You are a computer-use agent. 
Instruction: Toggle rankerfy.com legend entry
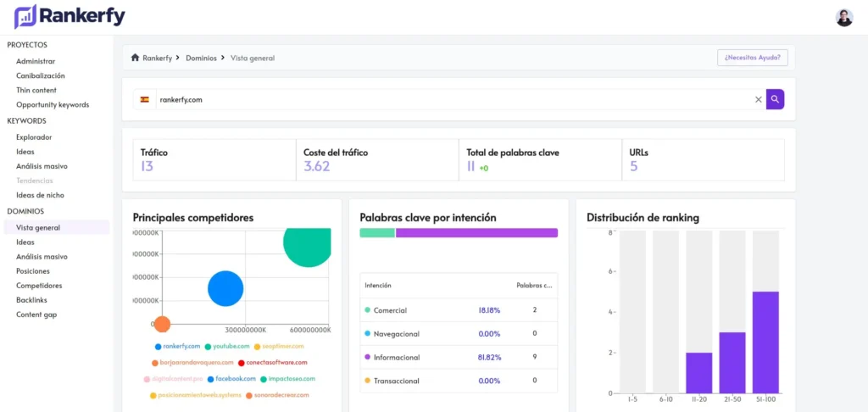point(178,347)
